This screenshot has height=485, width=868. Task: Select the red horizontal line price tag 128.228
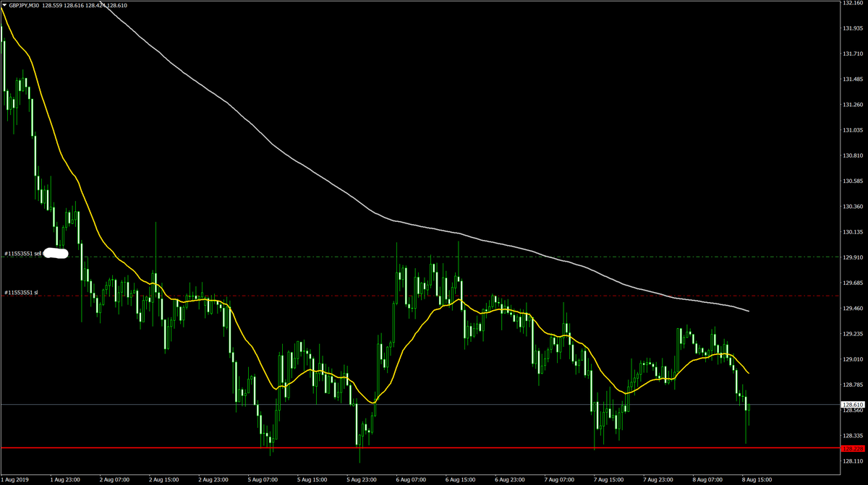click(x=854, y=448)
